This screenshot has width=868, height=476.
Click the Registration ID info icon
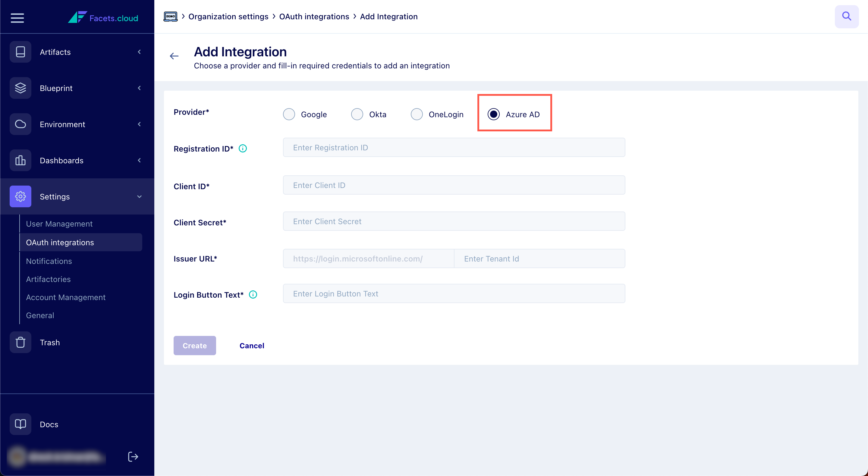(x=243, y=148)
